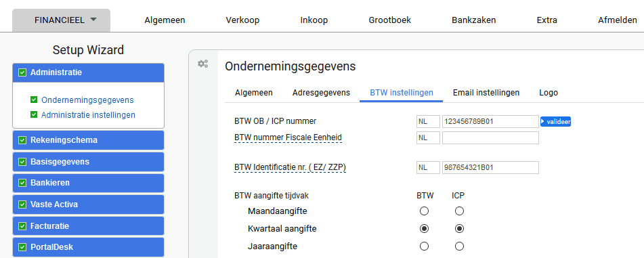644x258 pixels.
Task: Click Afmelden to log out
Action: (x=618, y=20)
